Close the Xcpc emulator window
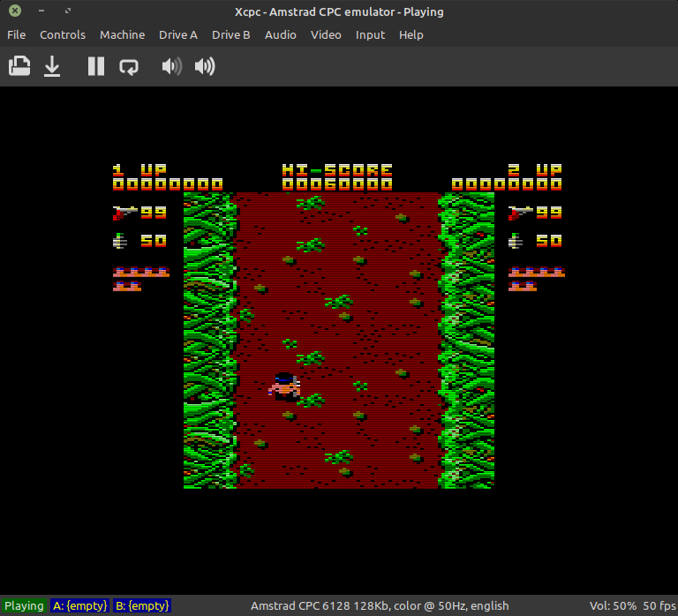The image size is (678, 616). [x=15, y=11]
